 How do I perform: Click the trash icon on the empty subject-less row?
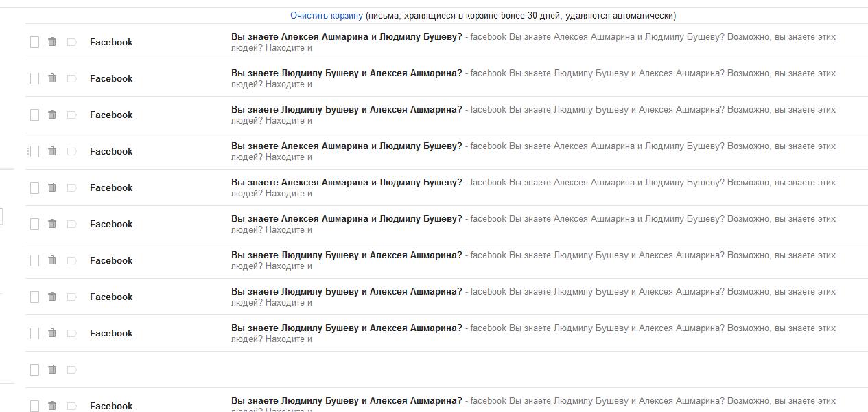click(52, 369)
